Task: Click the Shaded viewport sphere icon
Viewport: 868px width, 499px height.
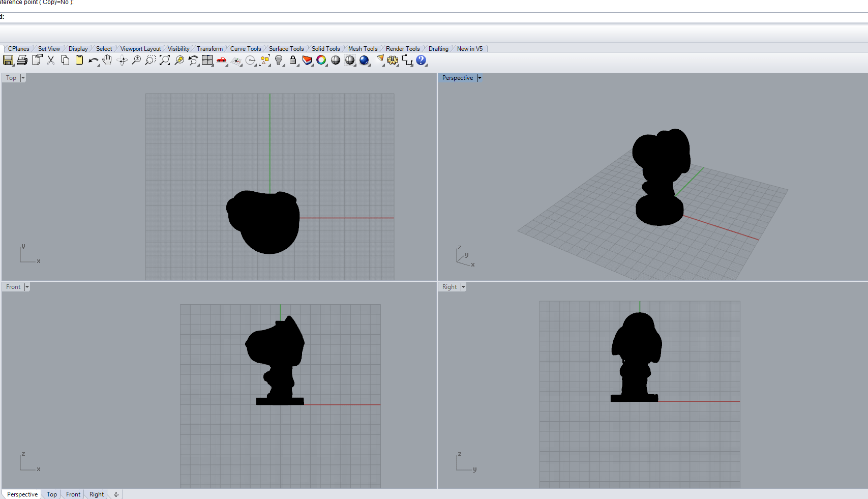Action: point(336,60)
